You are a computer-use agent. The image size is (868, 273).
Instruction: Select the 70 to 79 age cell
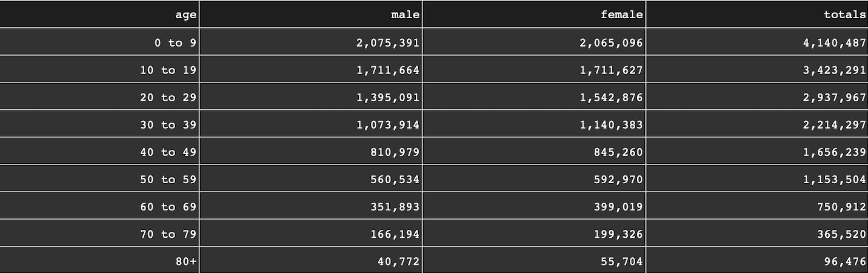(x=168, y=234)
